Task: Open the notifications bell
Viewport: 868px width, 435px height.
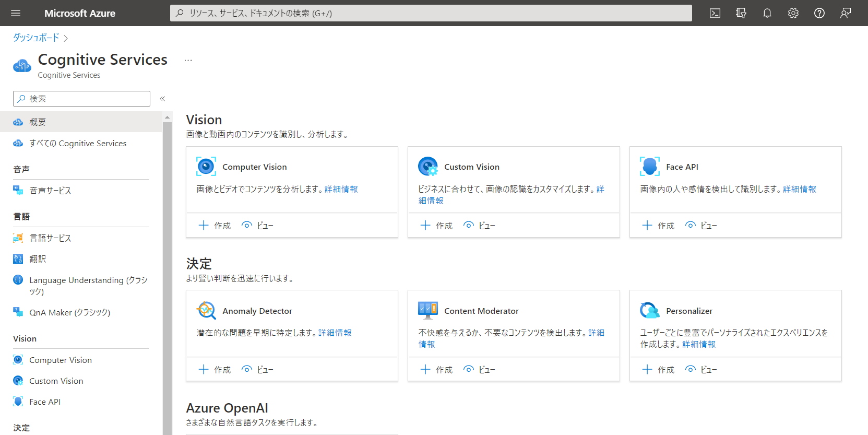Action: (767, 13)
